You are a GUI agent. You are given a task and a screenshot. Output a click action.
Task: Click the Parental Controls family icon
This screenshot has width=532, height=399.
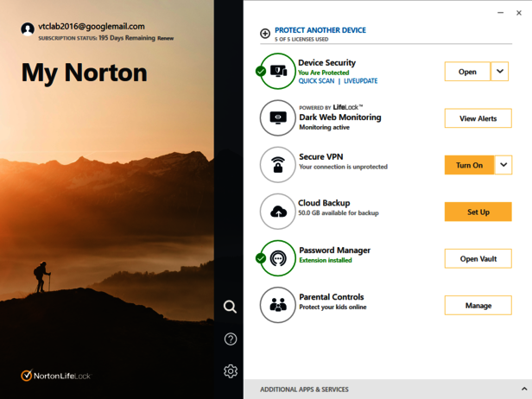point(278,305)
